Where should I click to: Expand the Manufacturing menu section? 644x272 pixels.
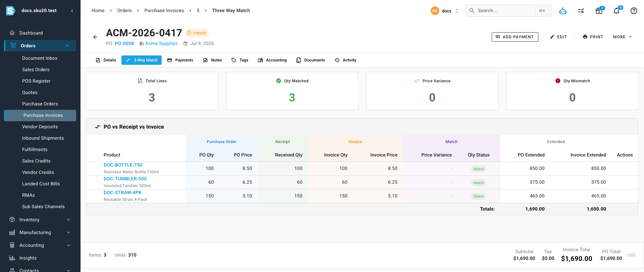point(68,232)
